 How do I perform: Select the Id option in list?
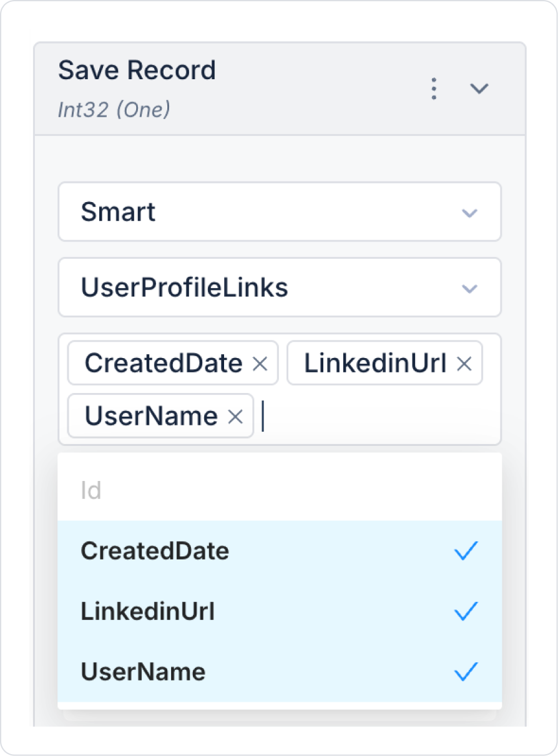point(91,491)
